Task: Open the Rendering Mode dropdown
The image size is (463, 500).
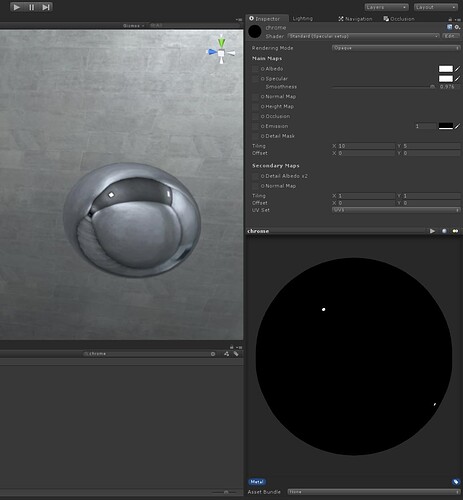Action: pos(396,48)
